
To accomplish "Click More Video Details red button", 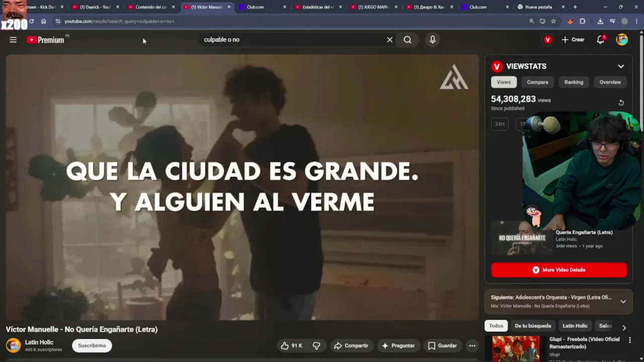I will tap(559, 270).
